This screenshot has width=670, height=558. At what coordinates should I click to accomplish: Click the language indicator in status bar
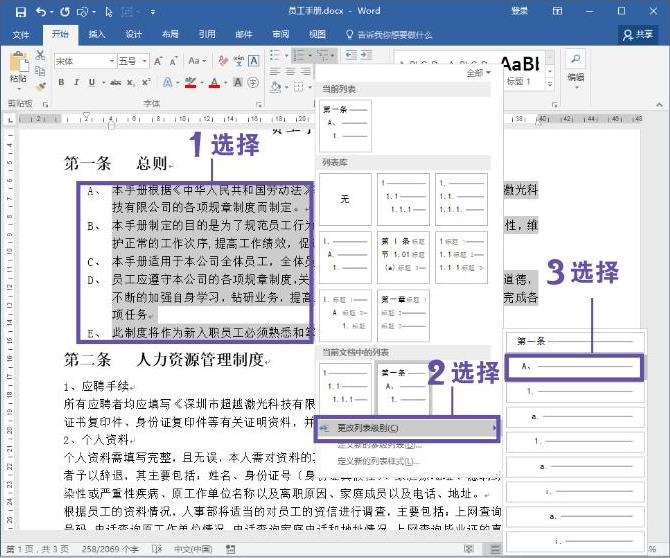click(x=193, y=549)
